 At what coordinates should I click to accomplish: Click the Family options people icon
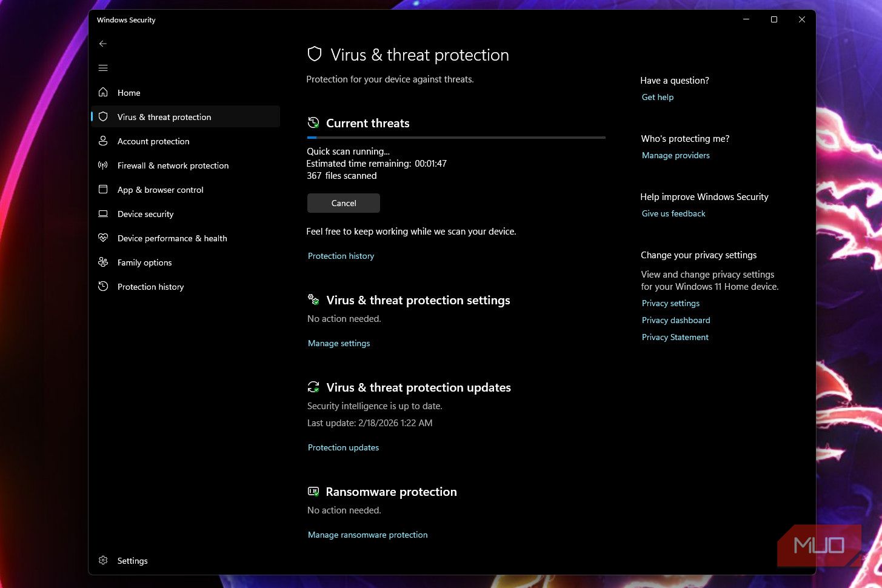pos(103,262)
